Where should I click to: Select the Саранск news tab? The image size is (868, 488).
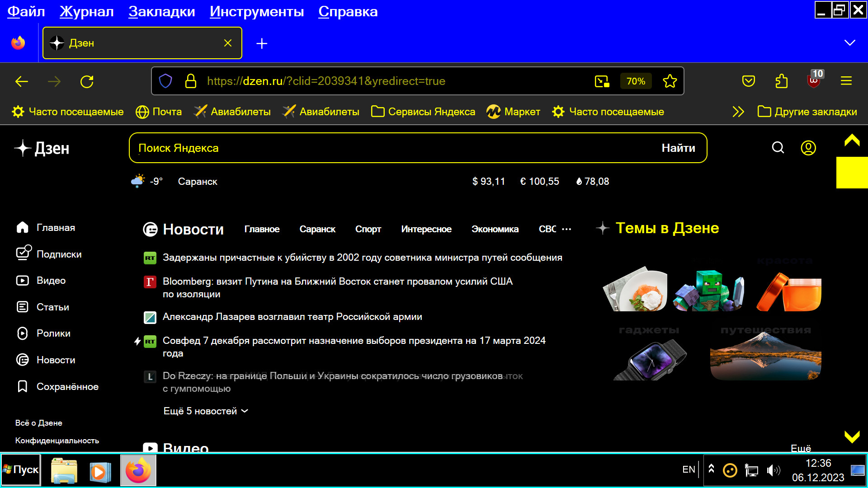tap(317, 229)
